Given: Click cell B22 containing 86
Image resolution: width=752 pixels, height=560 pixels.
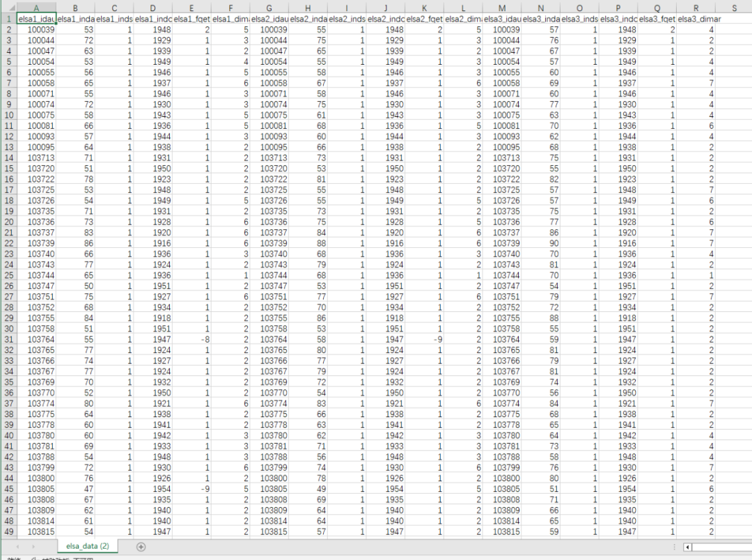Looking at the screenshot, I should (75, 243).
